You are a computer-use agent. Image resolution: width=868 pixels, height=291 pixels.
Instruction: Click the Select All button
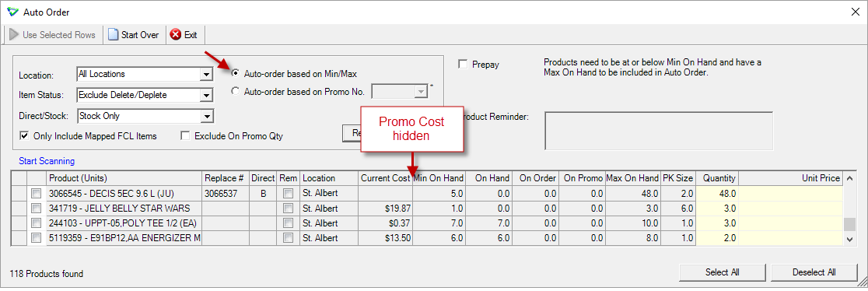723,272
